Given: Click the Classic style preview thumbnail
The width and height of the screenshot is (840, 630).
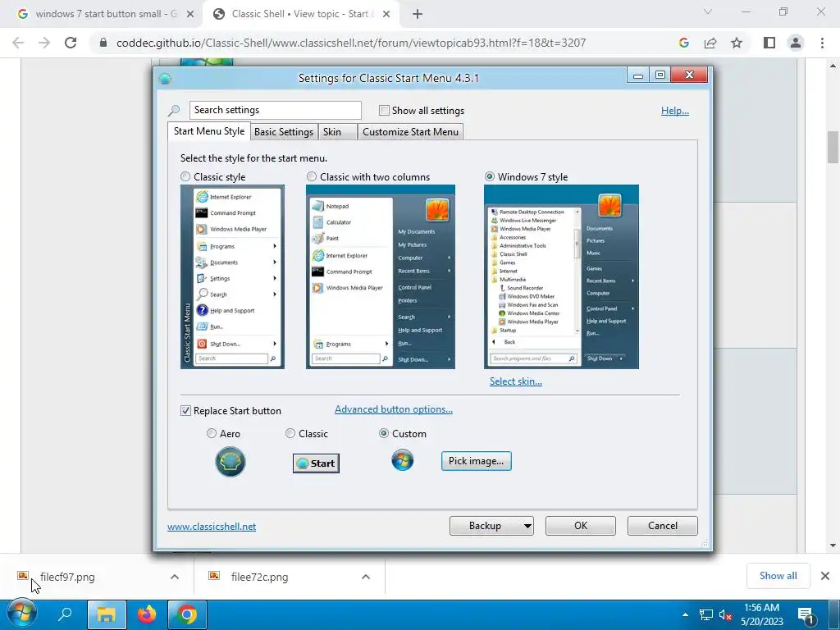Looking at the screenshot, I should 232,277.
